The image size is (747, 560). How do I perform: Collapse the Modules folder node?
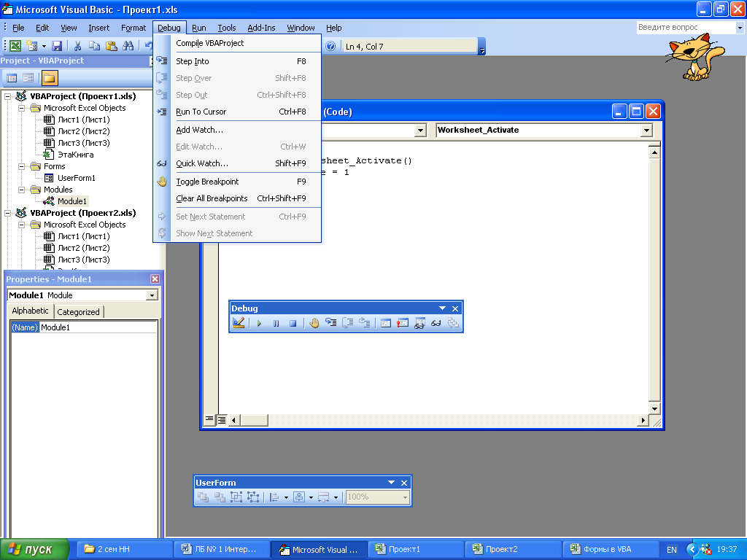pos(21,190)
